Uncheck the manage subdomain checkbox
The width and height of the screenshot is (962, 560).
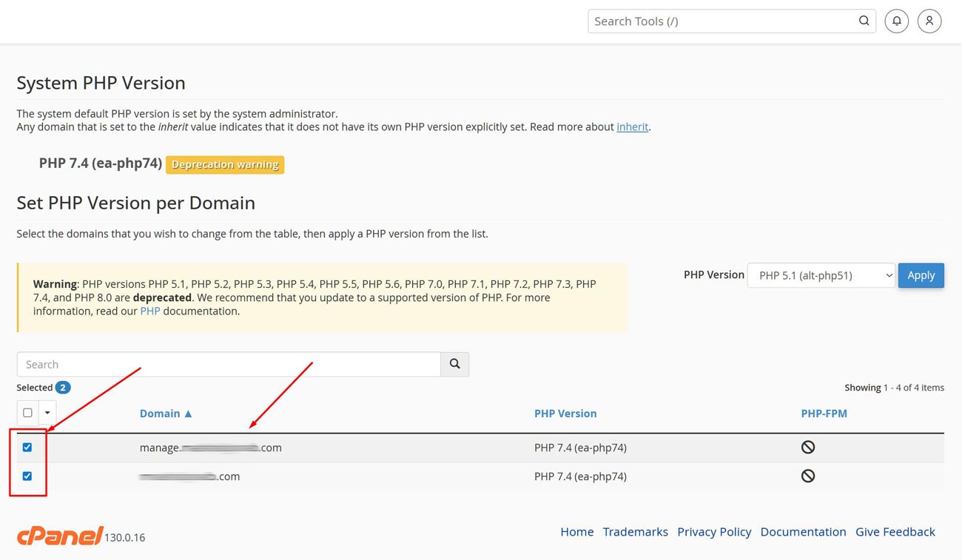tap(27, 447)
